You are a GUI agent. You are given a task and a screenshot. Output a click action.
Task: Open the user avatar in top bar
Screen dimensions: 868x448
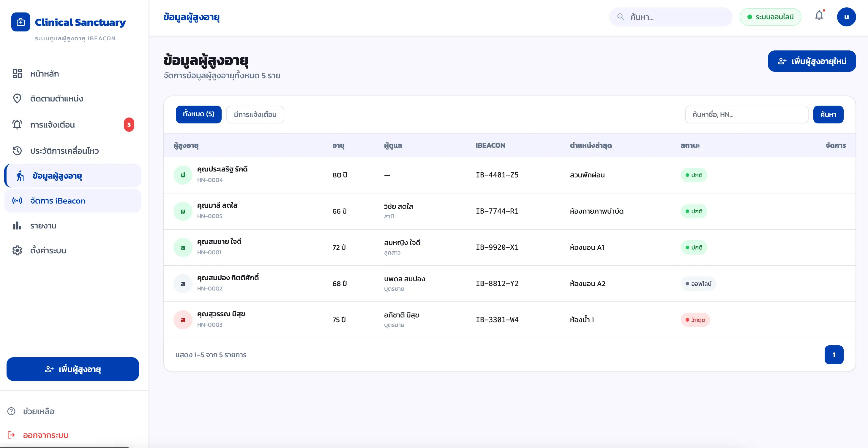(x=846, y=17)
